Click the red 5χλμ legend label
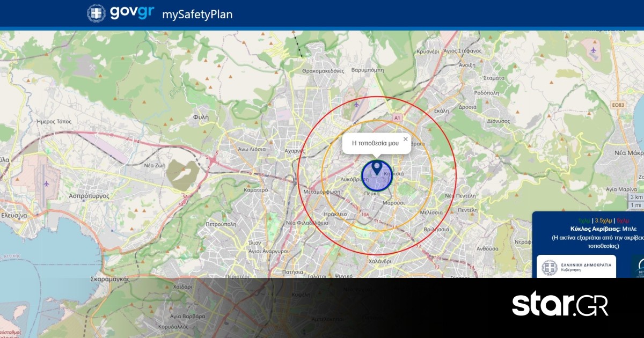644x338 pixels. pos(623,221)
